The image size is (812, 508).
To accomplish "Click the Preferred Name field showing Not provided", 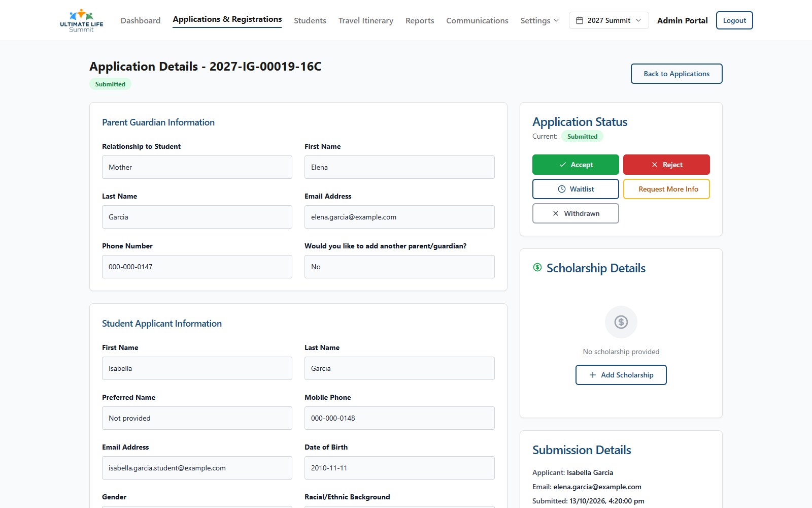I will [x=197, y=418].
